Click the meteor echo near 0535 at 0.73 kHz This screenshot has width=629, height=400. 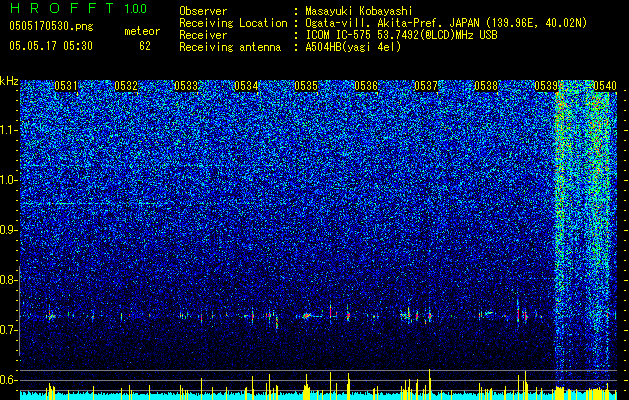tap(308, 316)
